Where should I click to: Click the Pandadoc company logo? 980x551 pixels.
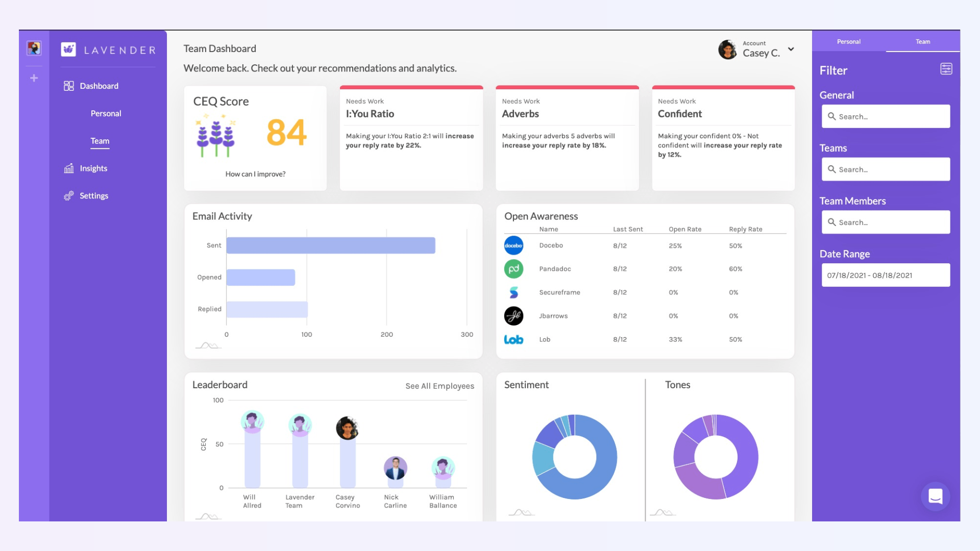pyautogui.click(x=513, y=269)
